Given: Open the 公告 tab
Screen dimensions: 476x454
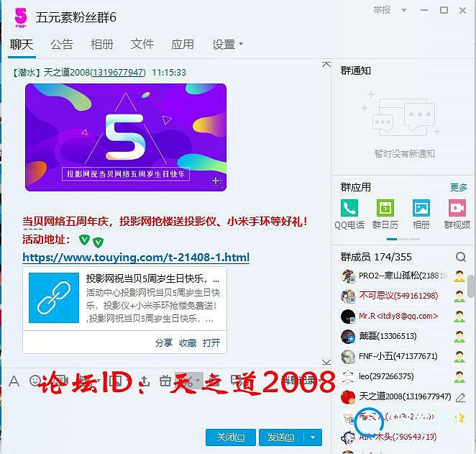Looking at the screenshot, I should click(x=62, y=45).
